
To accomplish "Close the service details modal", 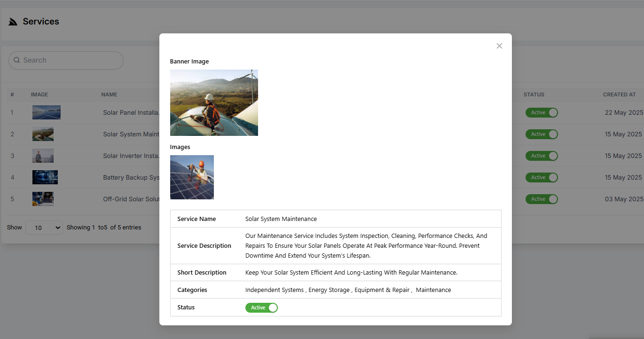I will (499, 46).
